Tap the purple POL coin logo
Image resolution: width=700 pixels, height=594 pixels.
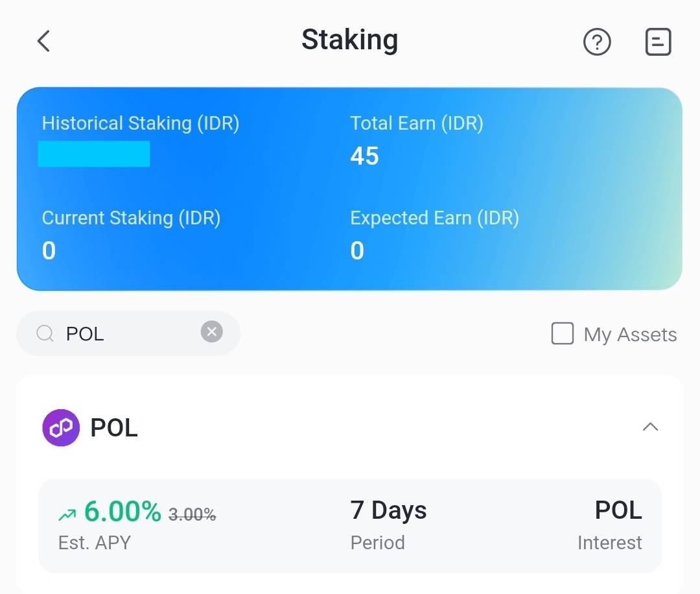(x=61, y=428)
